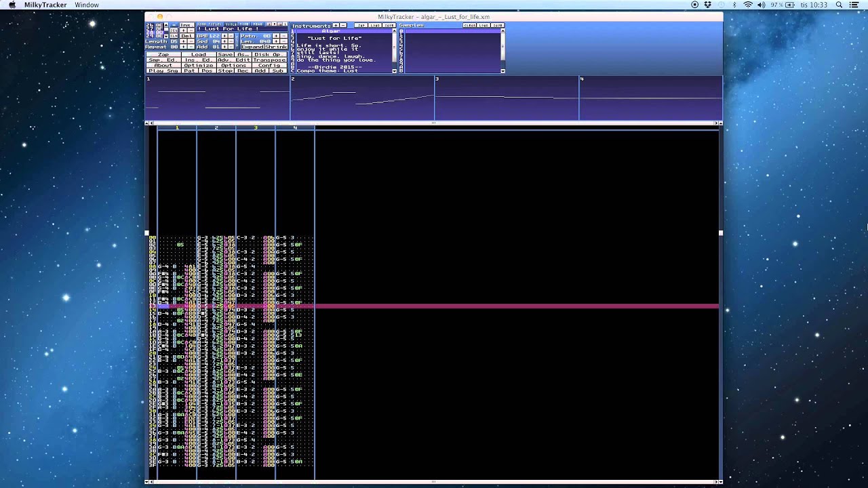This screenshot has width=868, height=488.
Task: Click the main Load button
Action: point(198,54)
